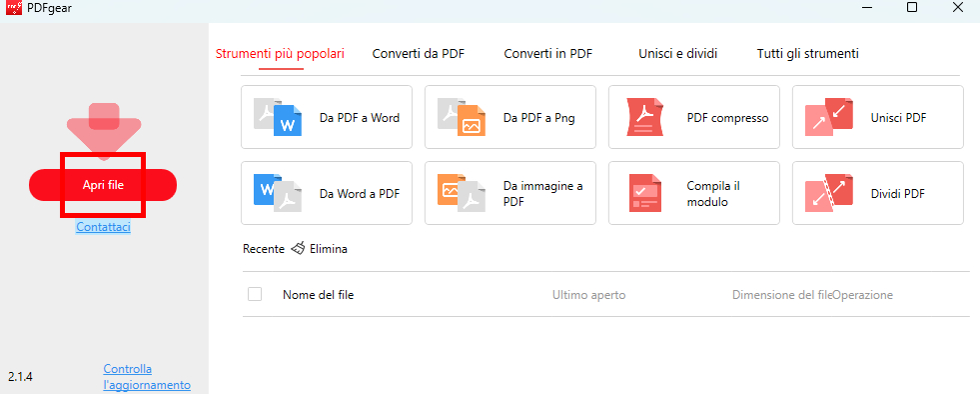Viewport: 980px width, 394px height.
Task: Tick the select-all checkbox beside Nome del file
Action: coord(255,294)
